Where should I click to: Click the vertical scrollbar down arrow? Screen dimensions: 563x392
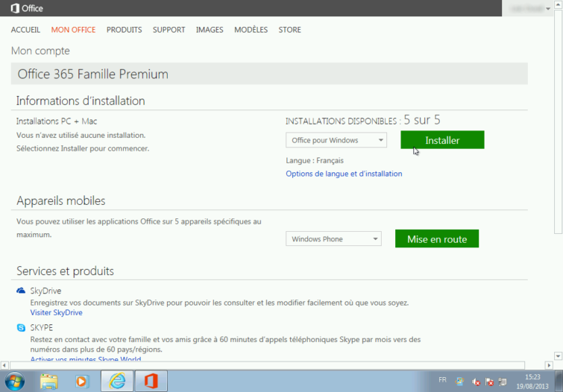pyautogui.click(x=558, y=356)
